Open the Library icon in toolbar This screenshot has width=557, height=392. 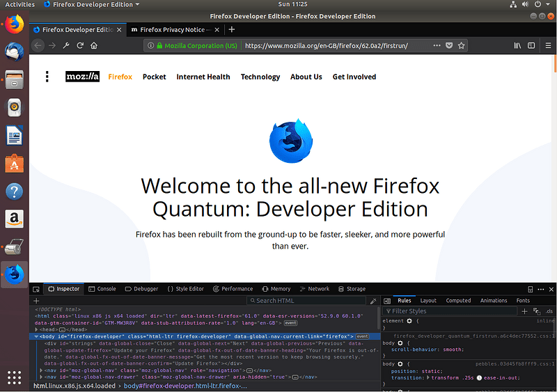(x=517, y=45)
